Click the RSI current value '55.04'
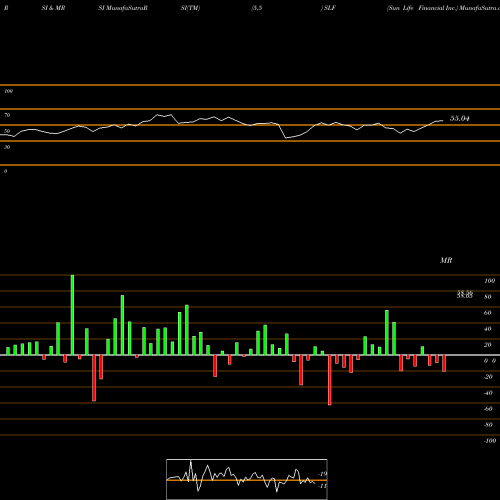This screenshot has height=500, width=500. point(460,118)
